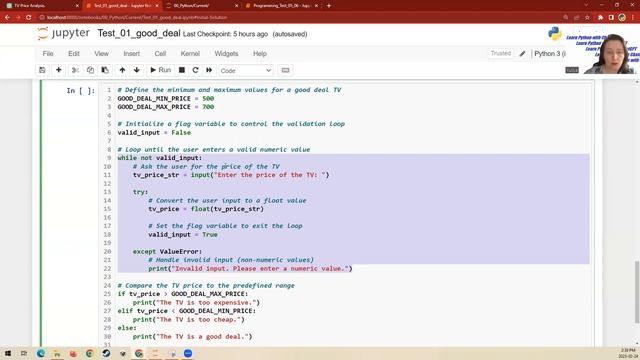Place cursor on GOOD_DEAL_MAX_PRICE = 700 line
The height and width of the screenshot is (360, 640).
point(166,107)
